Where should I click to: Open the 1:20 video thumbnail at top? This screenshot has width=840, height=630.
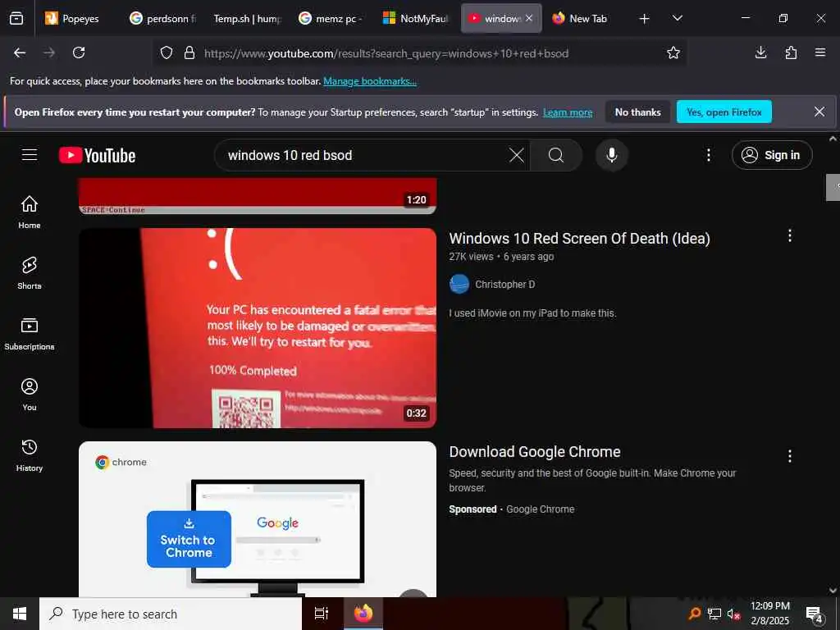coord(258,196)
